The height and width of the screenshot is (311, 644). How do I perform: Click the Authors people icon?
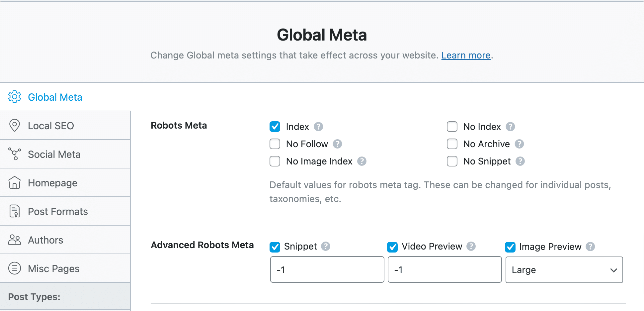(14, 240)
